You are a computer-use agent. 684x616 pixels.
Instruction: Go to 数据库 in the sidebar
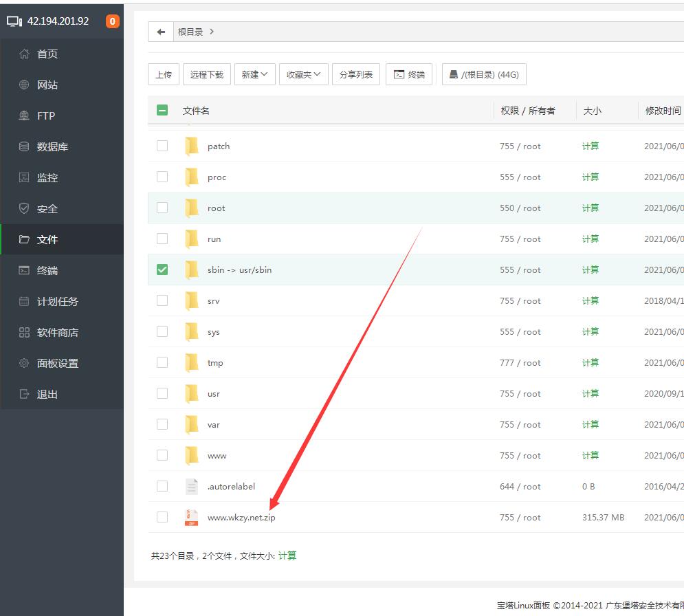tap(52, 147)
